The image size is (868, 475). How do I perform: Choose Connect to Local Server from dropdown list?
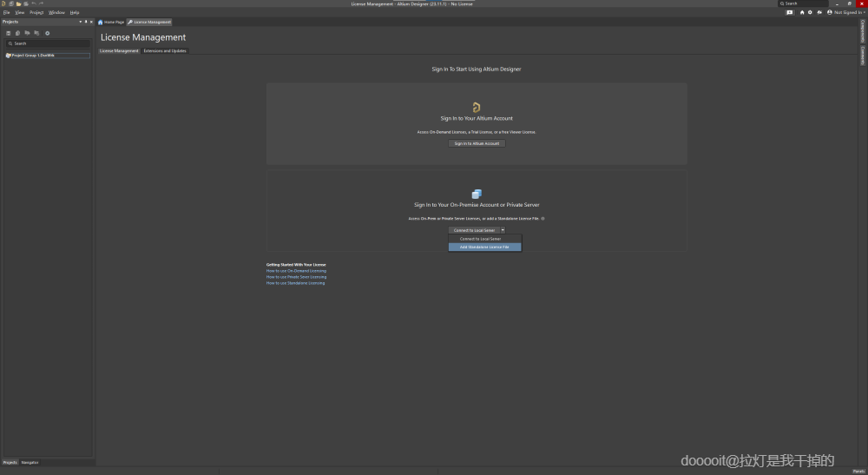click(x=485, y=239)
